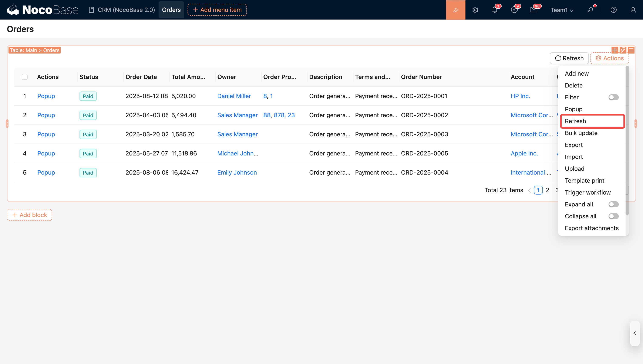This screenshot has height=364, width=643.
Task: Open the help question mark icon
Action: coord(613,10)
